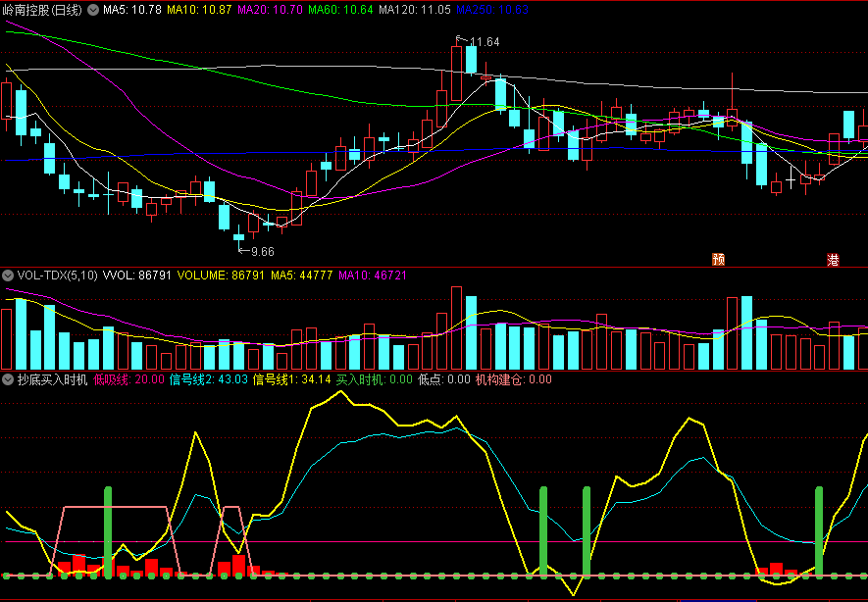Viewport: 868px width, 602px height.
Task: Click the MA60: 10.64 label
Action: click(340, 10)
